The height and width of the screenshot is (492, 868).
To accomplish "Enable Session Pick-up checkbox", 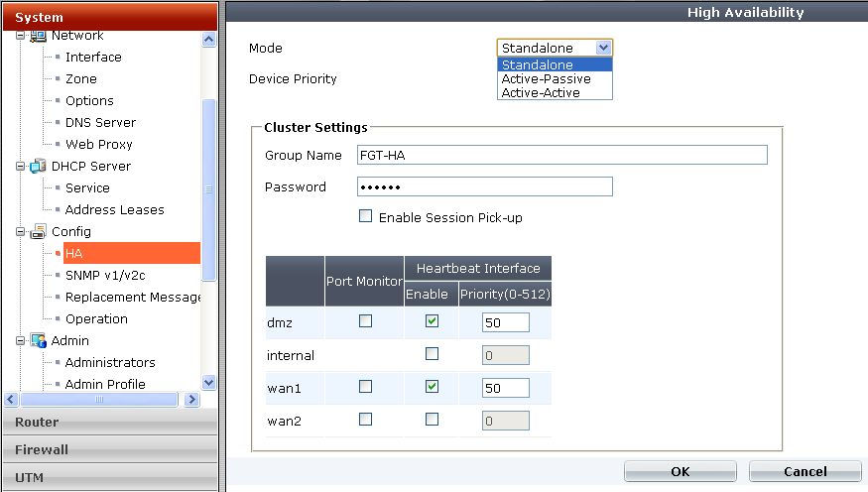I will [x=366, y=216].
